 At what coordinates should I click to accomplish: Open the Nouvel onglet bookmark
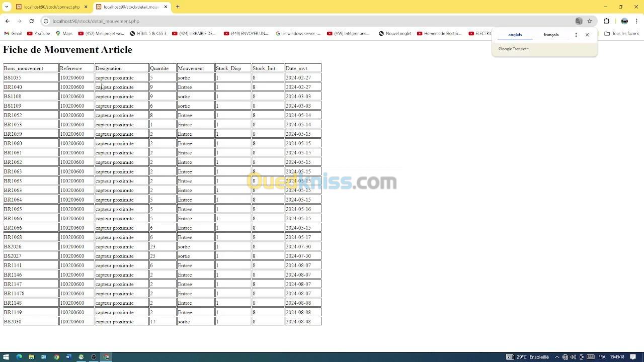(x=395, y=34)
